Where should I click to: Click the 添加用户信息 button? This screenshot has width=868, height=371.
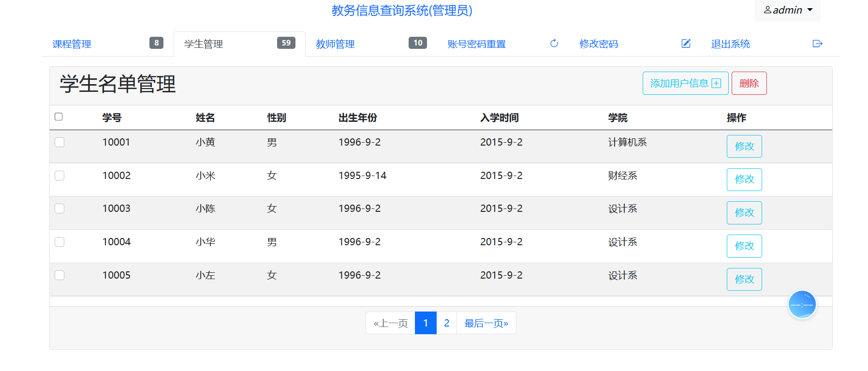coord(685,83)
